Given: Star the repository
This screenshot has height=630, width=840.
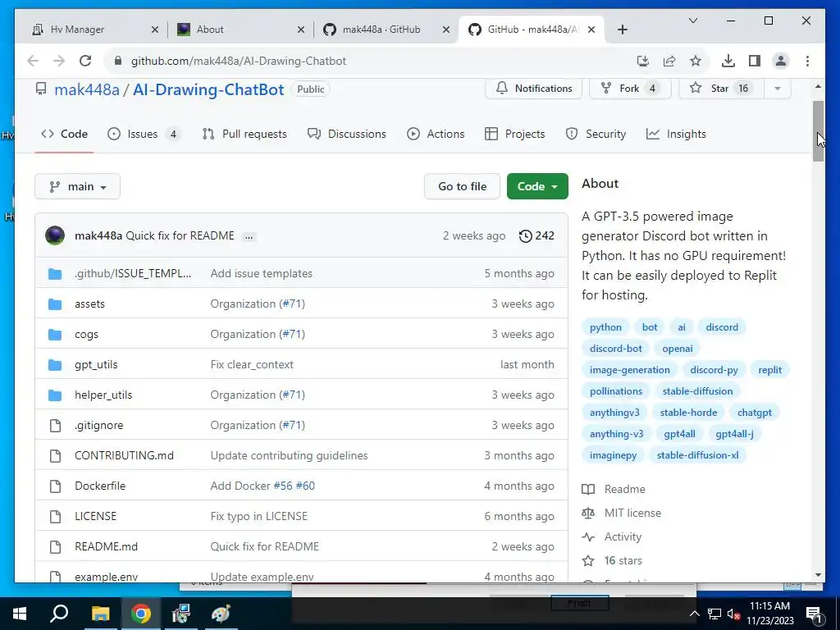Looking at the screenshot, I should [x=720, y=89].
